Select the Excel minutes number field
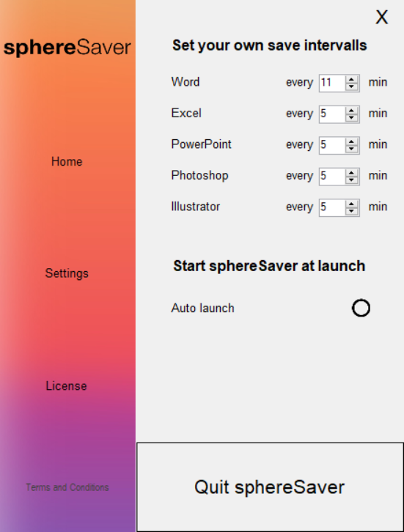 332,114
